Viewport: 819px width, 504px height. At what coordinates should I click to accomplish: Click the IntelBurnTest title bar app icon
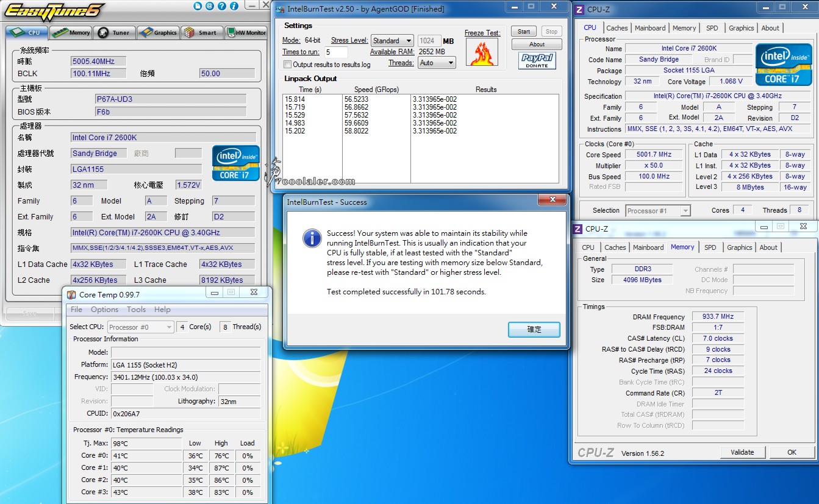(280, 9)
